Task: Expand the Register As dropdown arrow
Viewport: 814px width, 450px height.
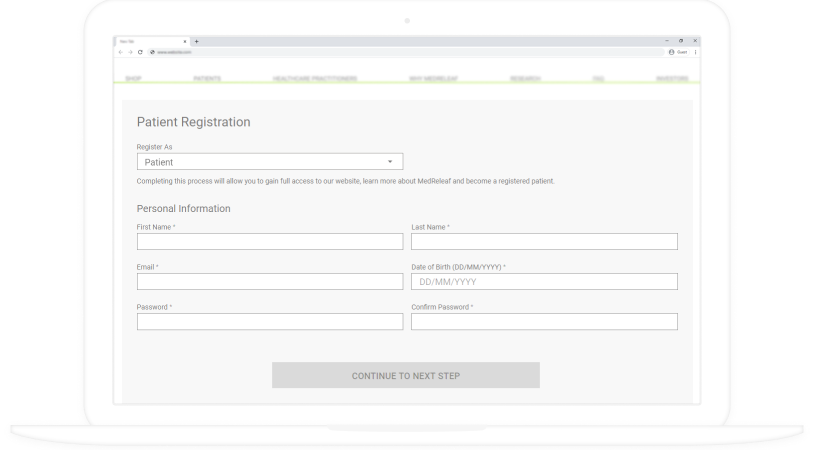Action: [x=390, y=162]
